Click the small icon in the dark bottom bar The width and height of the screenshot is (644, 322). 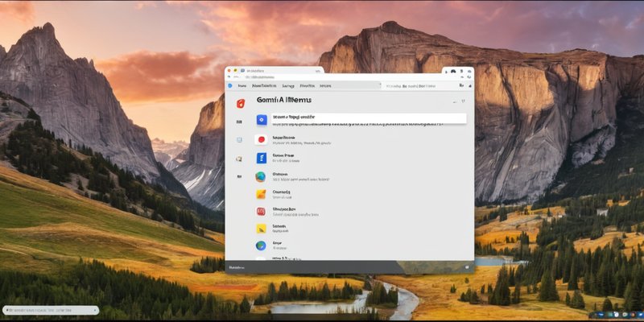(467, 267)
